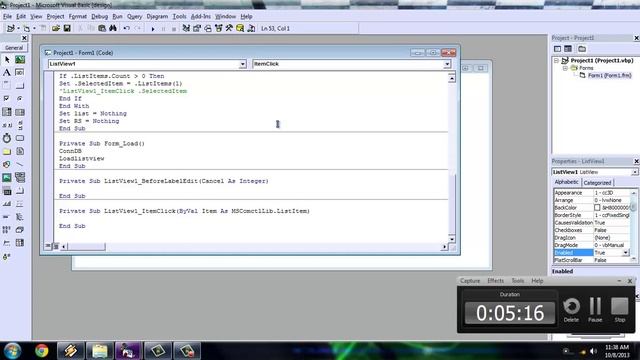Click the Paste toolbar icon
Image resolution: width=640 pixels, height=360 pixels.
pos(102,28)
